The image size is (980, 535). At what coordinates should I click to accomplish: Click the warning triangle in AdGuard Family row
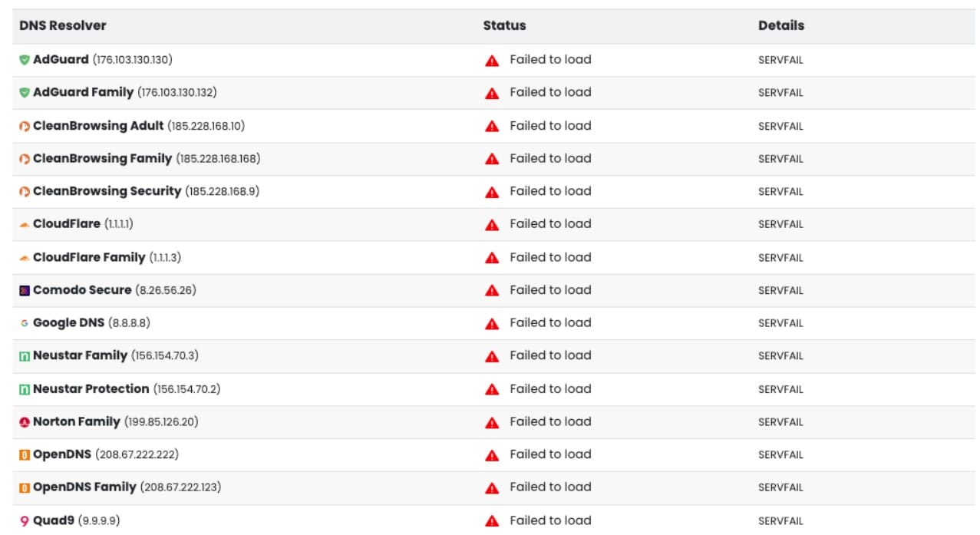(492, 94)
